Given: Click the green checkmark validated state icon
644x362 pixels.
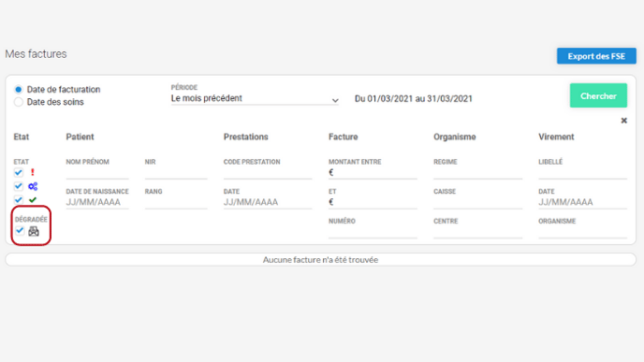Looking at the screenshot, I should (x=33, y=200).
